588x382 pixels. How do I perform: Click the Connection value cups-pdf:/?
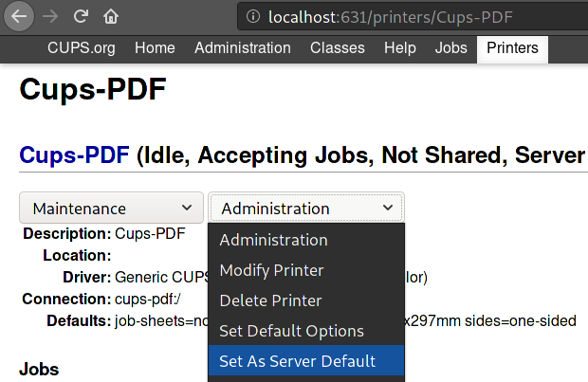(147, 300)
